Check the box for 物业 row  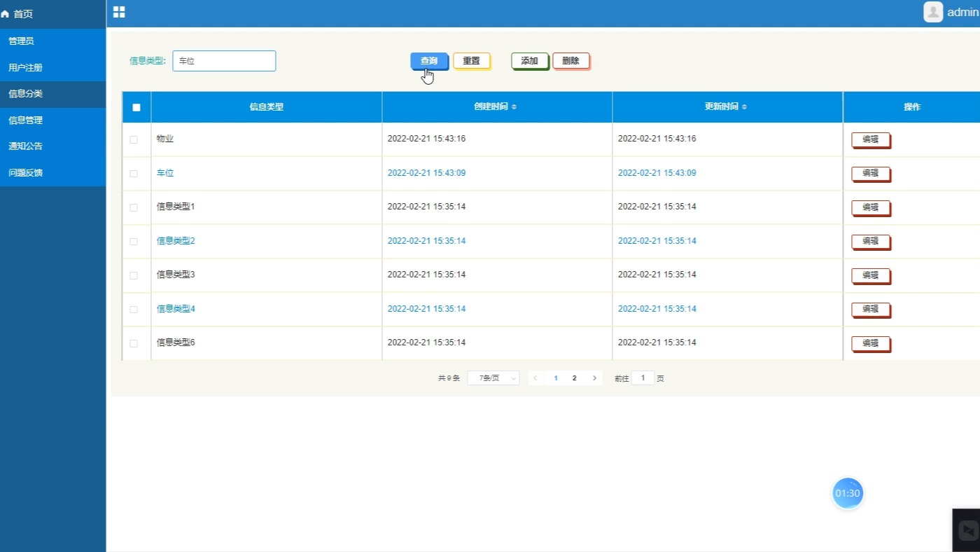coord(134,139)
